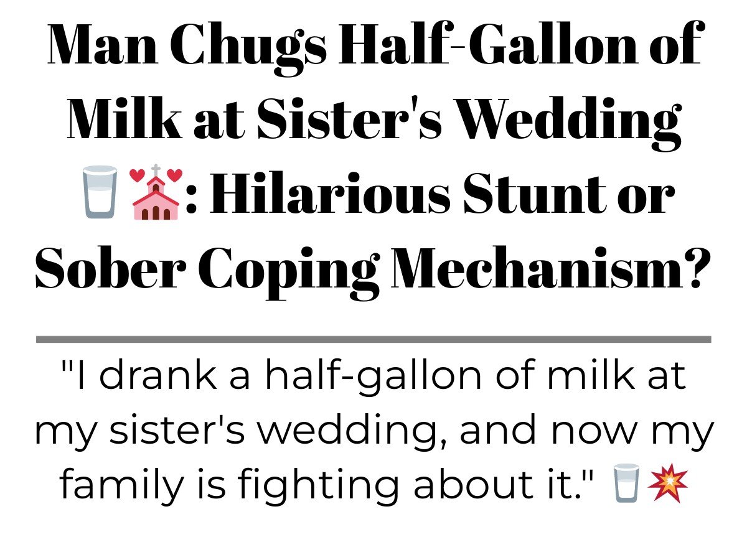The image size is (747, 560).
Task: Click the milk glass emoji in the headline
Action: (x=100, y=192)
